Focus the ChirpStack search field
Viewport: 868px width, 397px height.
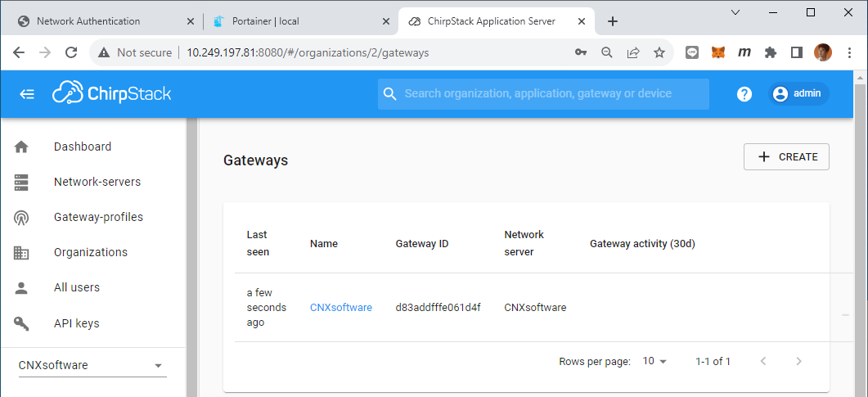point(543,93)
